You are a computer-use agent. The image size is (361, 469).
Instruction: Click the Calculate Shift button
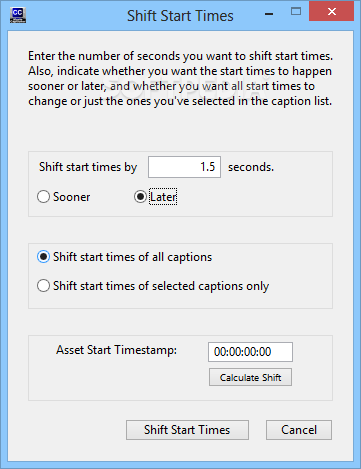coord(250,377)
